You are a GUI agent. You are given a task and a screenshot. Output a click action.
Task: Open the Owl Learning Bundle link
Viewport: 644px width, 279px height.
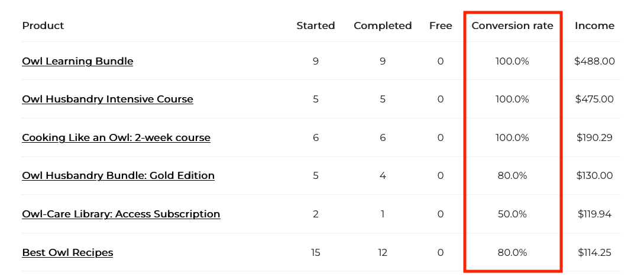77,62
